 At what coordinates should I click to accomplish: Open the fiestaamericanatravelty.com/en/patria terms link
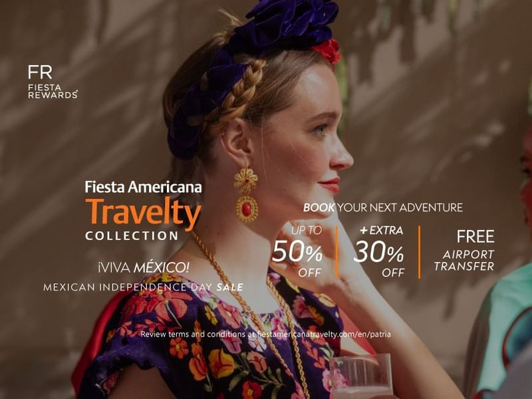(x=324, y=334)
